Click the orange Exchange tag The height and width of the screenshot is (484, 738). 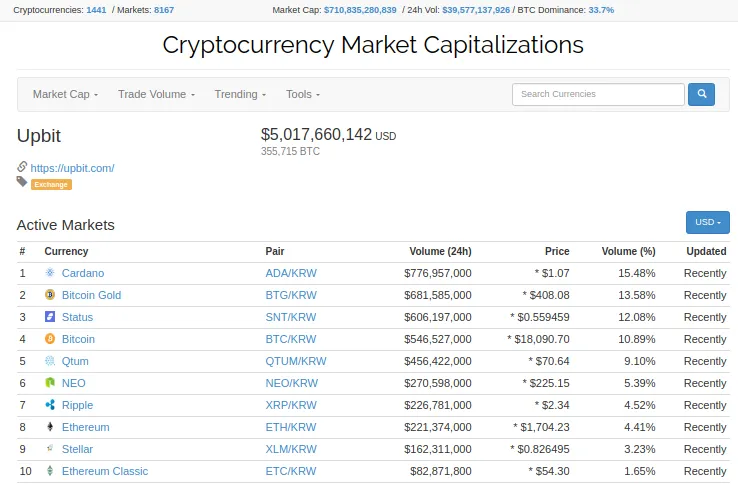click(x=51, y=185)
